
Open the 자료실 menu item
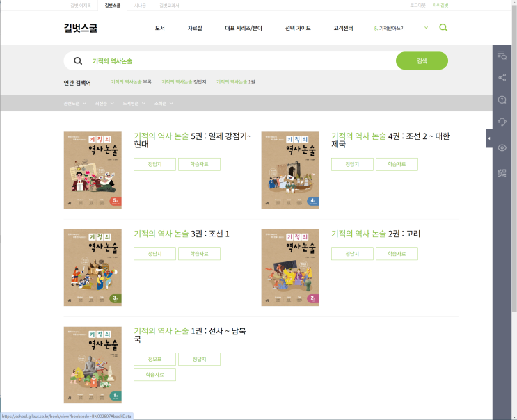click(x=195, y=29)
